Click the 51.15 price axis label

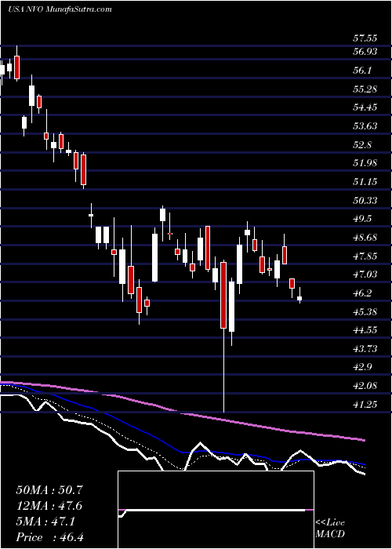point(365,182)
